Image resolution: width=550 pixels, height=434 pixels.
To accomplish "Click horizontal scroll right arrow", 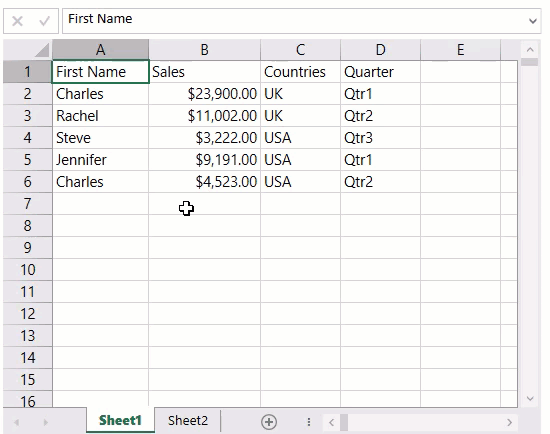I will pos(509,422).
